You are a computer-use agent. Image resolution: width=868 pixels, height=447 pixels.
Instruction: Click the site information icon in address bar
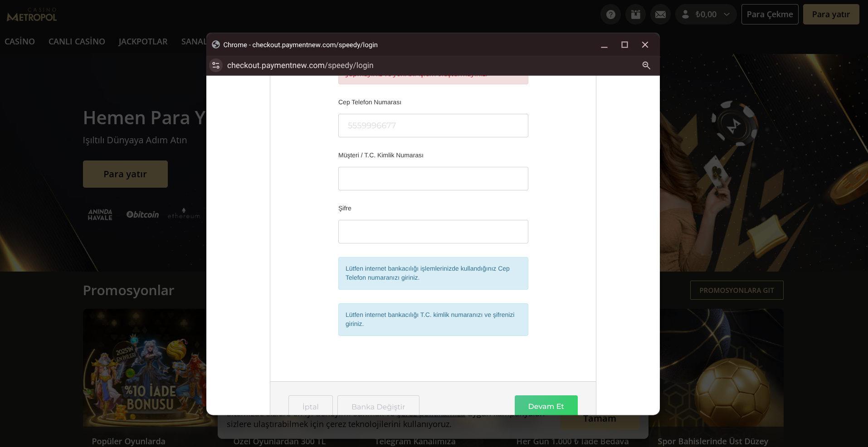[x=216, y=65]
